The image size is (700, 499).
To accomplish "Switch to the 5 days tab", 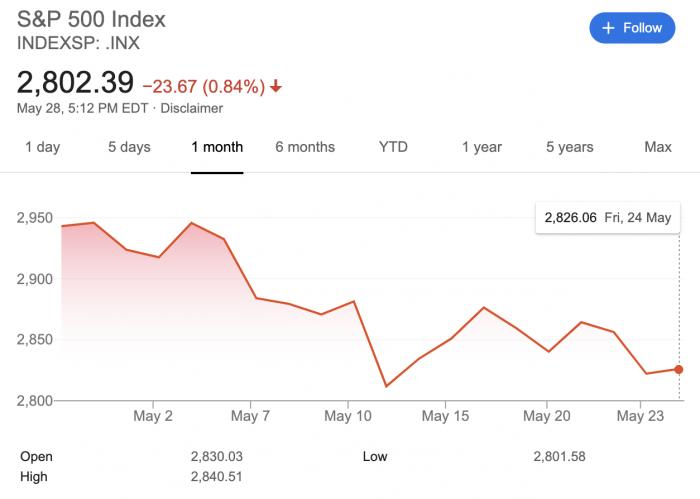I will pyautogui.click(x=129, y=147).
